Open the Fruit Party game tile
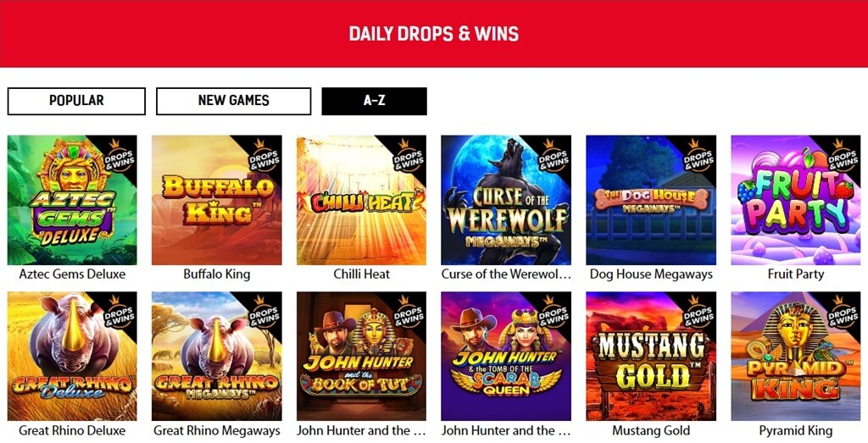The image size is (868, 443). coord(795,200)
